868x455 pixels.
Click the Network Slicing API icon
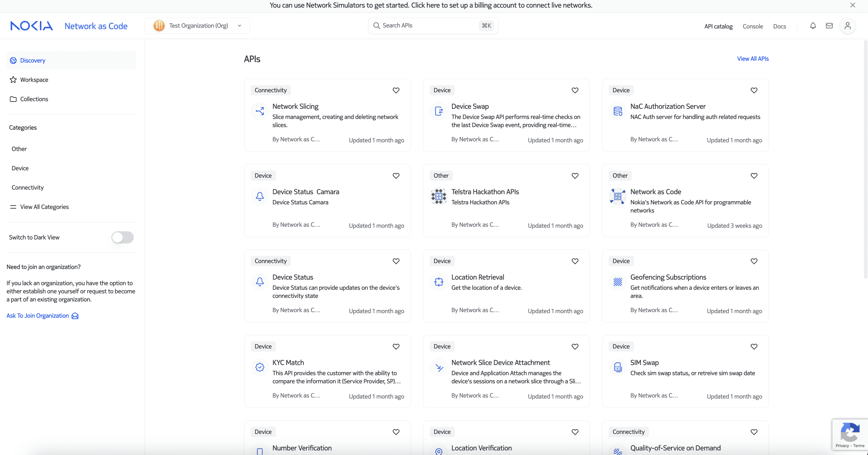click(x=260, y=111)
